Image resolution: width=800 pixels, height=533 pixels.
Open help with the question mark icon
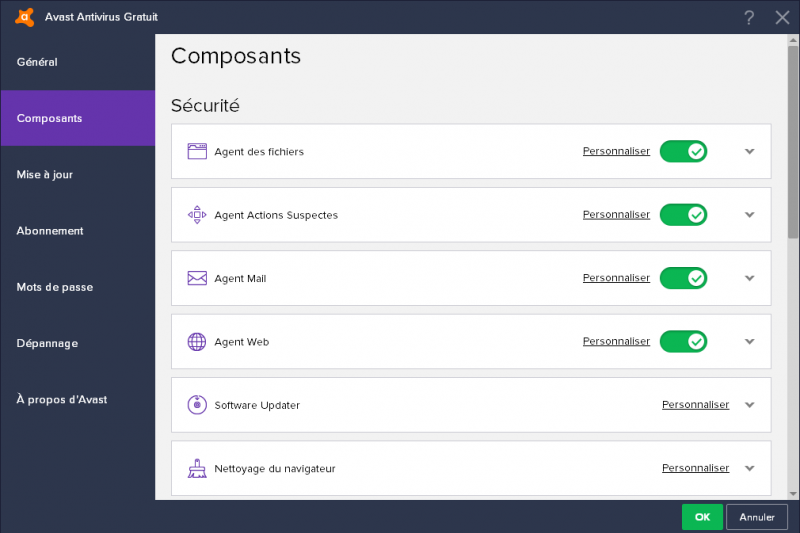pyautogui.click(x=748, y=18)
